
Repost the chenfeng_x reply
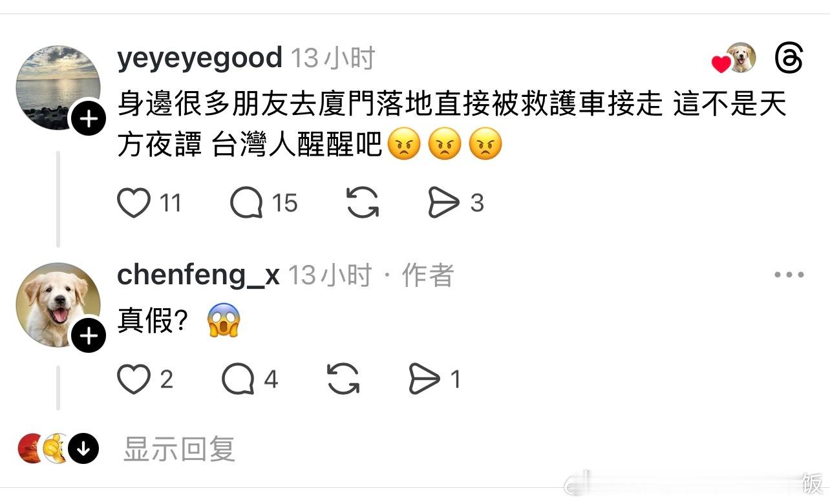(343, 379)
